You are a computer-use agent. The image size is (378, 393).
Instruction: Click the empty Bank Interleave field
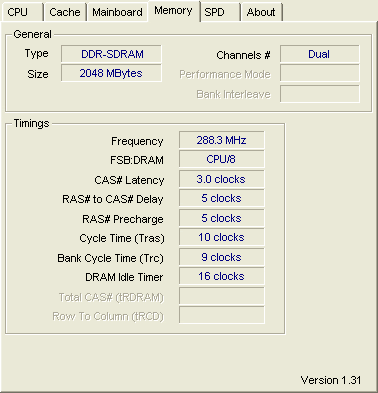(x=320, y=94)
